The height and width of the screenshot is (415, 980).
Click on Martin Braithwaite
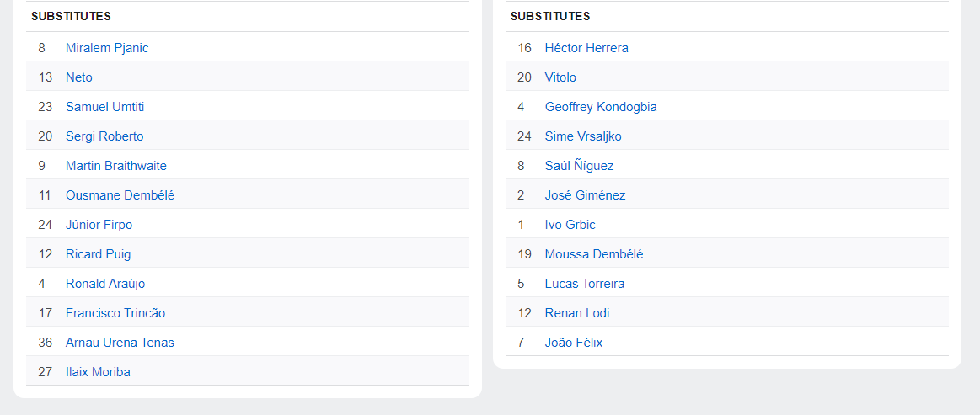coord(116,166)
